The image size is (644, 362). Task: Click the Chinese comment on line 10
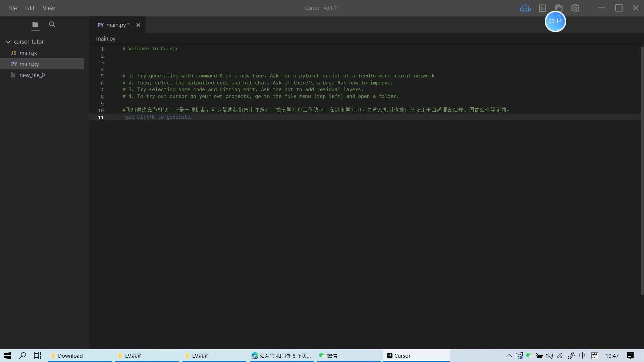coord(316,110)
